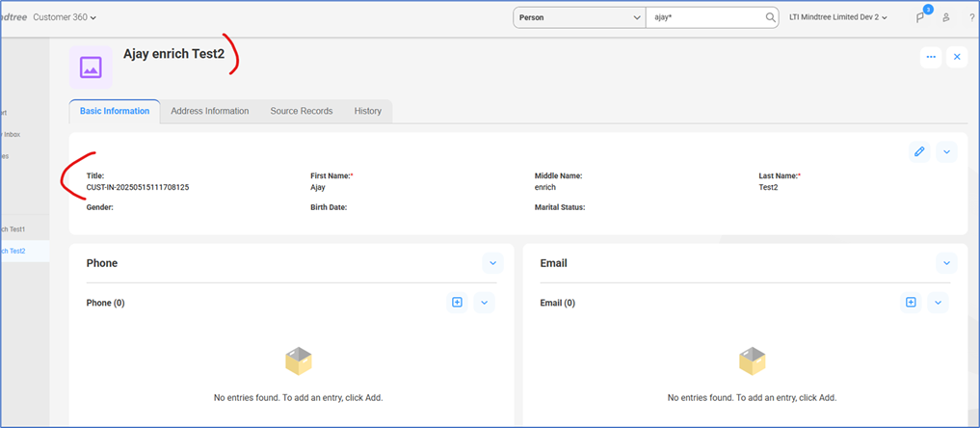This screenshot has height=428, width=980.
Task: Open the three-dots more actions menu
Action: coord(931,57)
